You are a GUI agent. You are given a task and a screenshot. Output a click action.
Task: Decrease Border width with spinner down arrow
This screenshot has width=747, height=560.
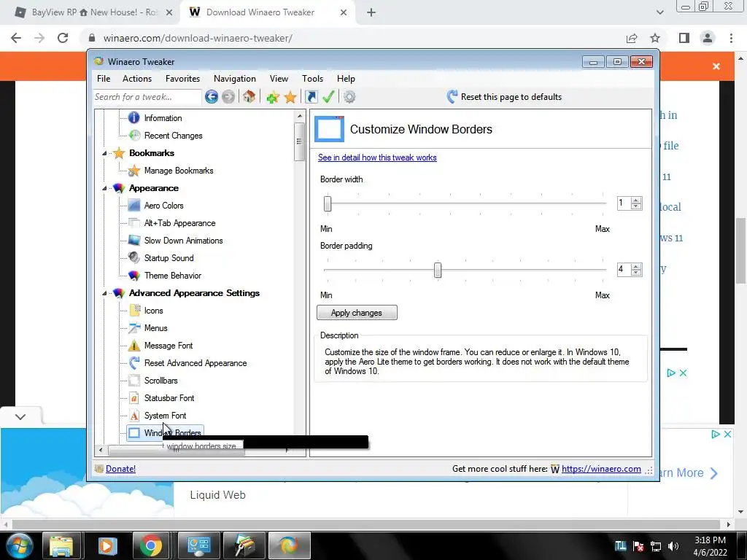click(x=636, y=206)
